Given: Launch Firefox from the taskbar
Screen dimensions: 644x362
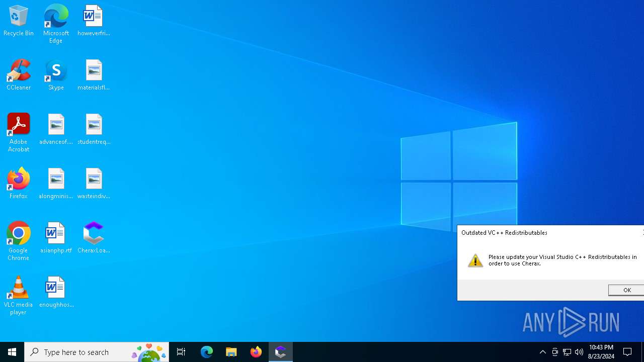Looking at the screenshot, I should click(256, 352).
